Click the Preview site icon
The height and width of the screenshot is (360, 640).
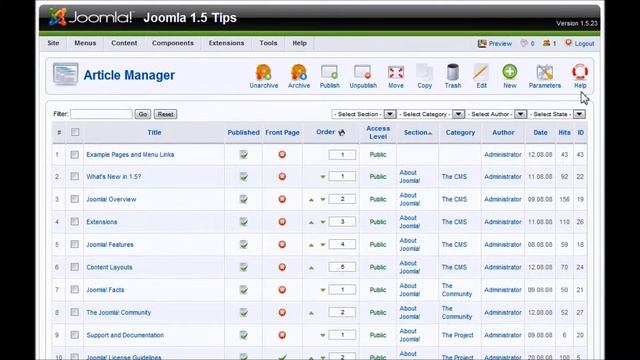(x=482, y=43)
